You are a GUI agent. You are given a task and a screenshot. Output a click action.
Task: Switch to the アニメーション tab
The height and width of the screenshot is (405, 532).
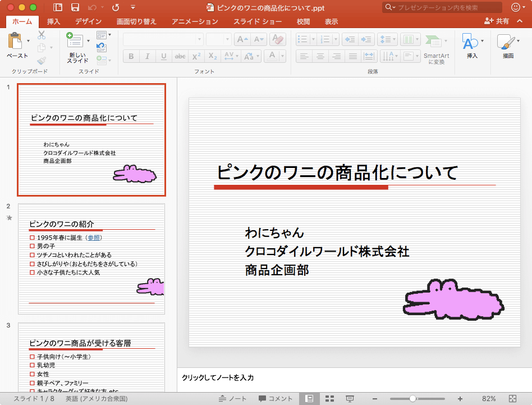click(x=195, y=21)
